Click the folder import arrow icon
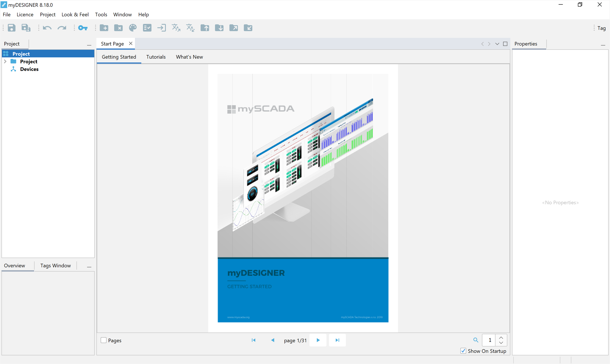This screenshot has width=610, height=364. point(248,28)
